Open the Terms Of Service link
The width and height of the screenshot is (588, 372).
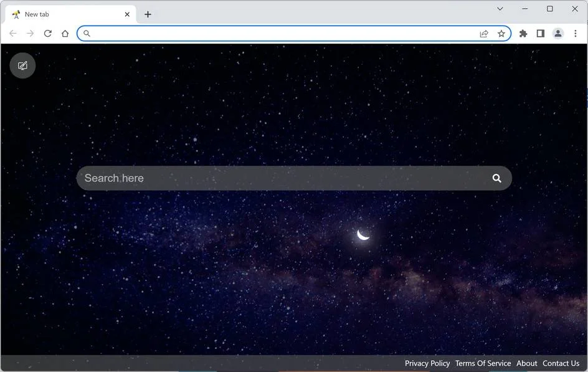coord(483,363)
